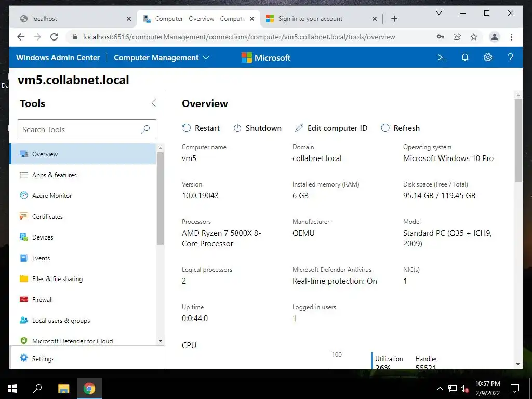Click the Events icon
Viewport: 532px width, 399px height.
pos(24,258)
